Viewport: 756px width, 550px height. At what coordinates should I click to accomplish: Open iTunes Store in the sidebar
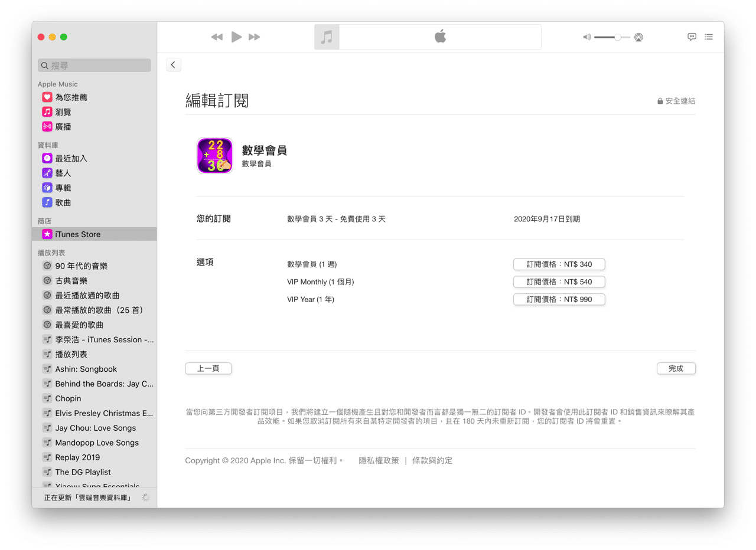coord(94,234)
